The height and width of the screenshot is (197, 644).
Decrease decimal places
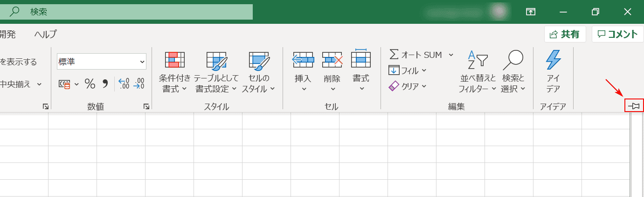coord(139,84)
